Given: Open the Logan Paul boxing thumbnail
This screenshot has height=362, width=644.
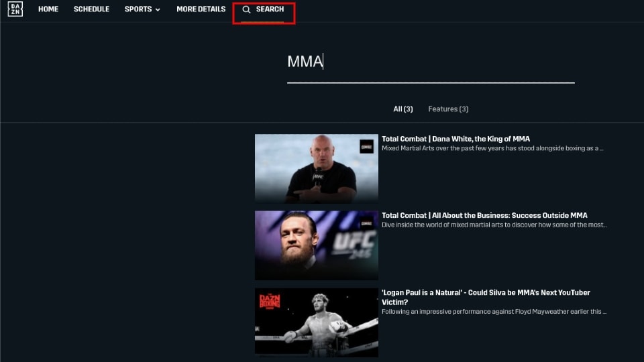Looking at the screenshot, I should point(316,322).
